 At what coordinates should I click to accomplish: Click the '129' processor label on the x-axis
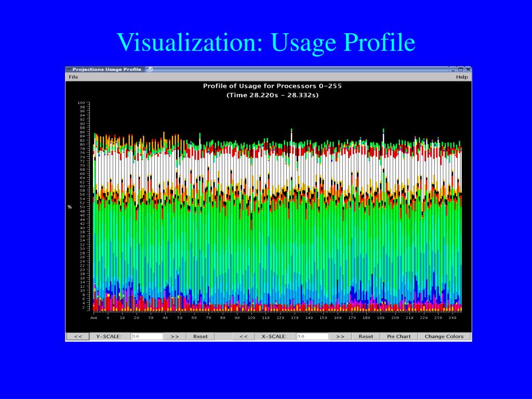[x=280, y=318]
